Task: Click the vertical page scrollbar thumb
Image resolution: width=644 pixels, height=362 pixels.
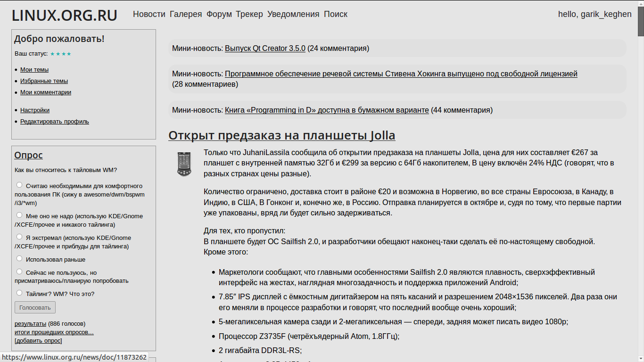Action: [x=641, y=19]
